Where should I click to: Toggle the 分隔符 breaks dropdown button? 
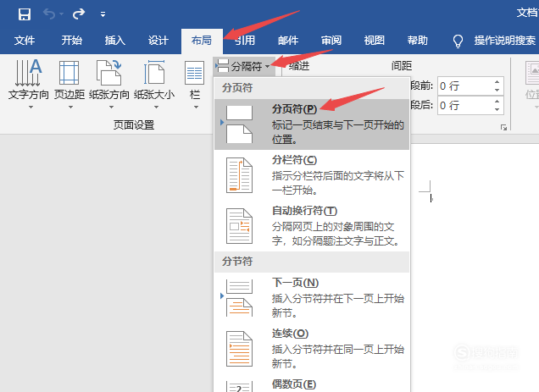pos(244,66)
